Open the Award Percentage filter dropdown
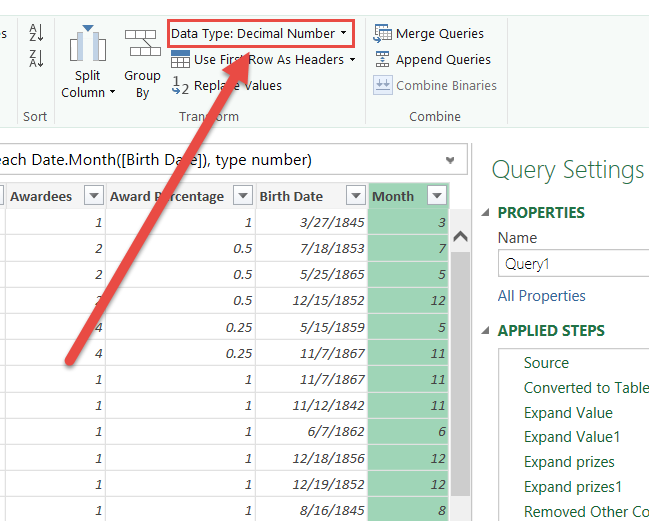The image size is (649, 521). click(x=242, y=196)
